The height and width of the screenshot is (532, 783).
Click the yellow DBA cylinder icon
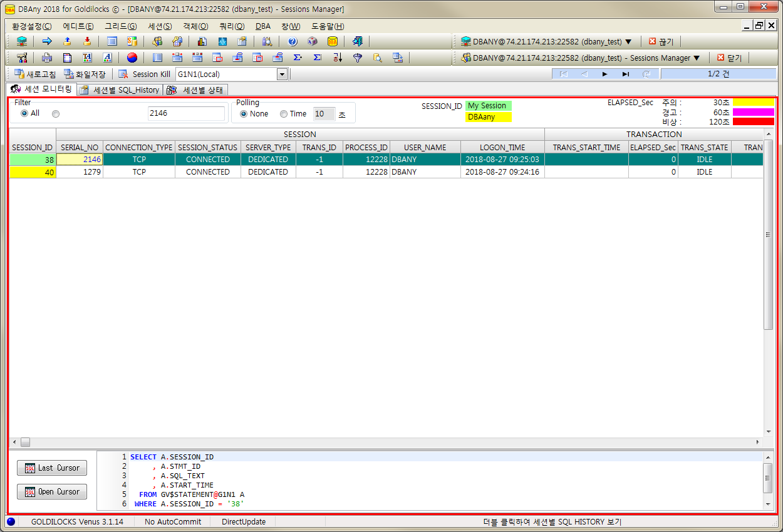[x=333, y=41]
